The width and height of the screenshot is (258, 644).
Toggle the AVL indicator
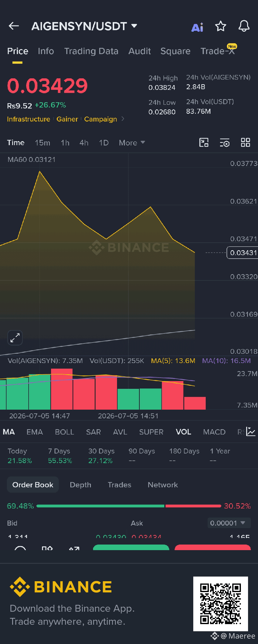pyautogui.click(x=120, y=432)
